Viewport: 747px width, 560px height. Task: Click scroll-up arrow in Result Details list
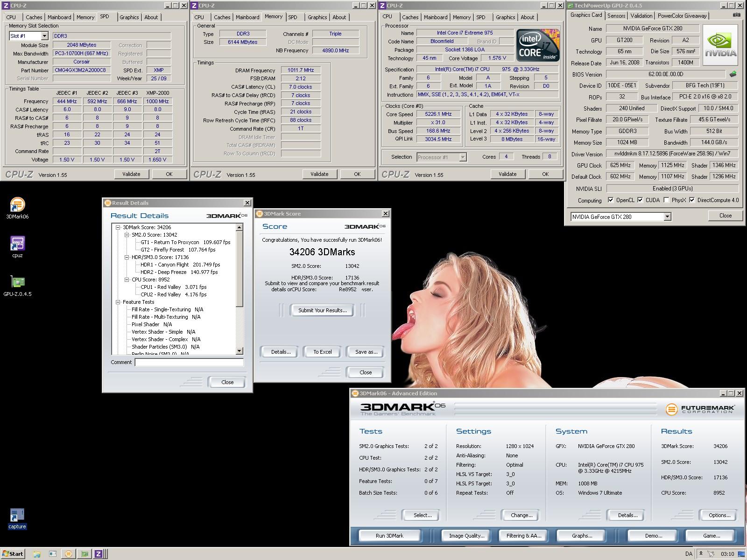tap(240, 227)
